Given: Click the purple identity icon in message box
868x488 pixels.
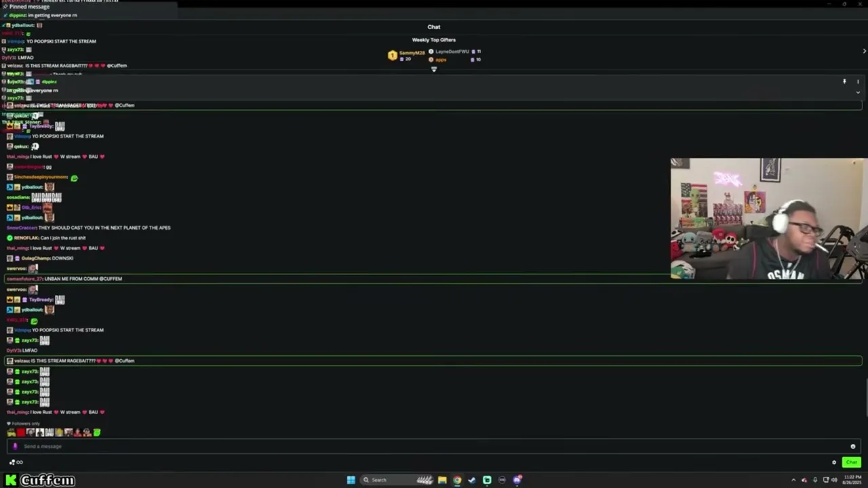Looking at the screenshot, I should (16, 446).
